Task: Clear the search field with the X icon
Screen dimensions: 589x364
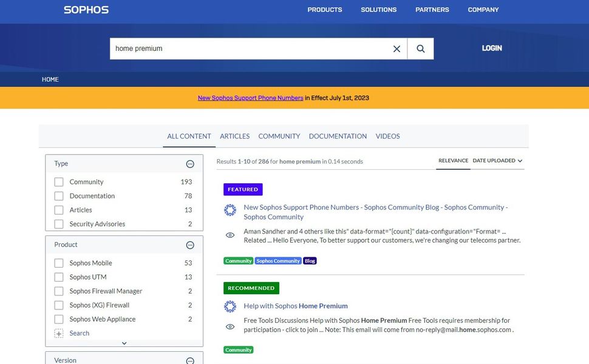Action: [397, 48]
